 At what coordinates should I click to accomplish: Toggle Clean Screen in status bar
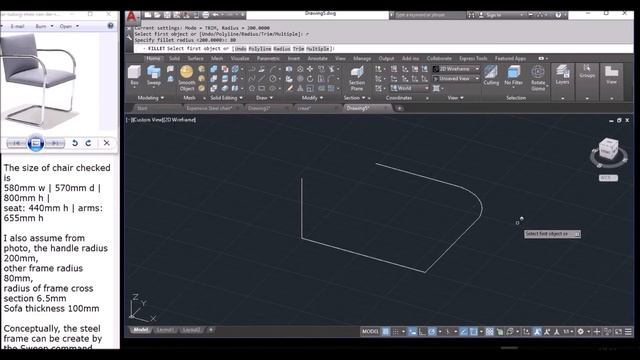[x=618, y=331]
